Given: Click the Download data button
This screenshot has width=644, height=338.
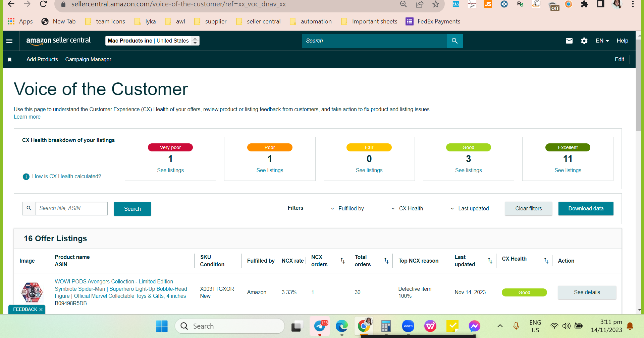Looking at the screenshot, I should click(x=586, y=209).
